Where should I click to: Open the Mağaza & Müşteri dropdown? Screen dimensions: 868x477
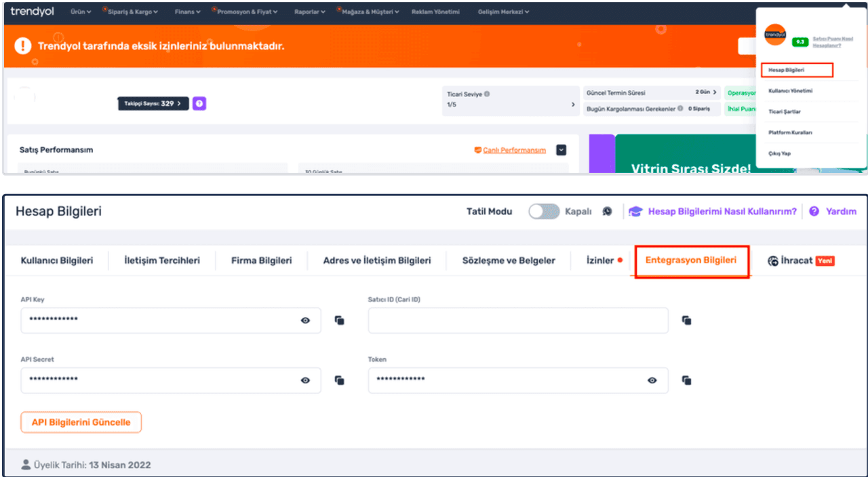[370, 12]
